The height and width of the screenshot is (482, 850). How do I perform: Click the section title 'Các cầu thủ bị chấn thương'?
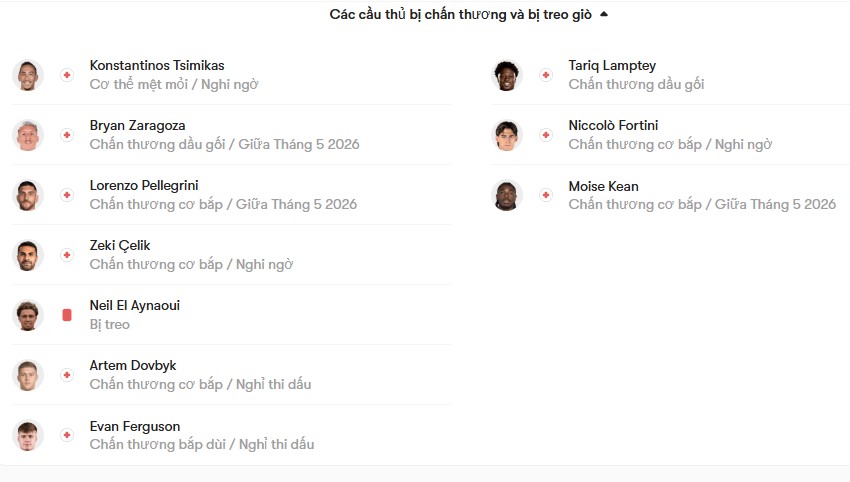tap(417, 14)
